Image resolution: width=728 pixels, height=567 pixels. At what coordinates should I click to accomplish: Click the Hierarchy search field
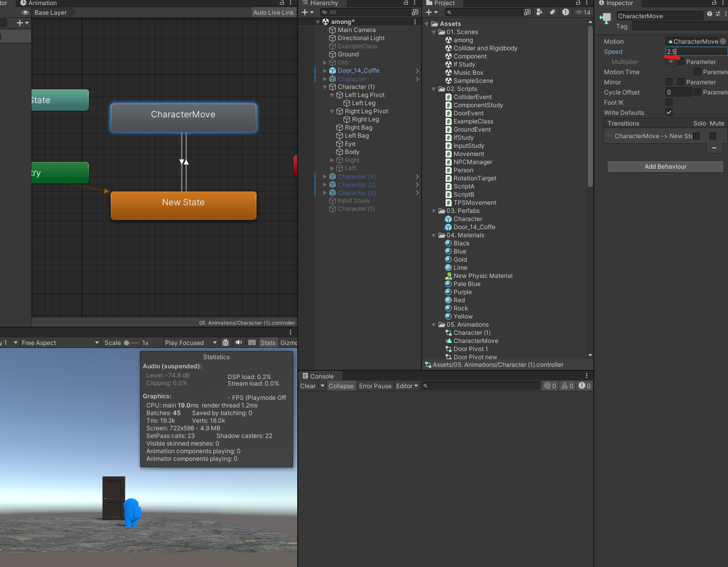pos(365,12)
